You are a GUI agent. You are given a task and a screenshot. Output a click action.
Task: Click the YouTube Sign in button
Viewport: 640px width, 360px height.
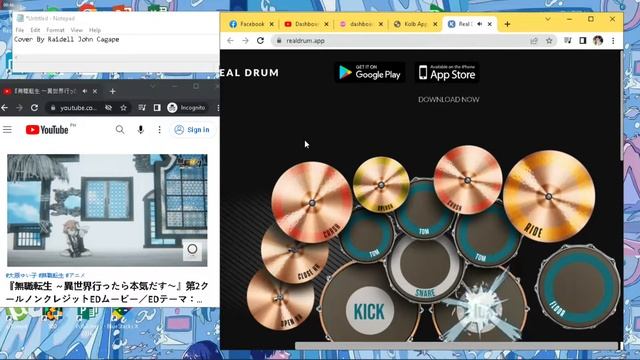pyautogui.click(x=192, y=130)
